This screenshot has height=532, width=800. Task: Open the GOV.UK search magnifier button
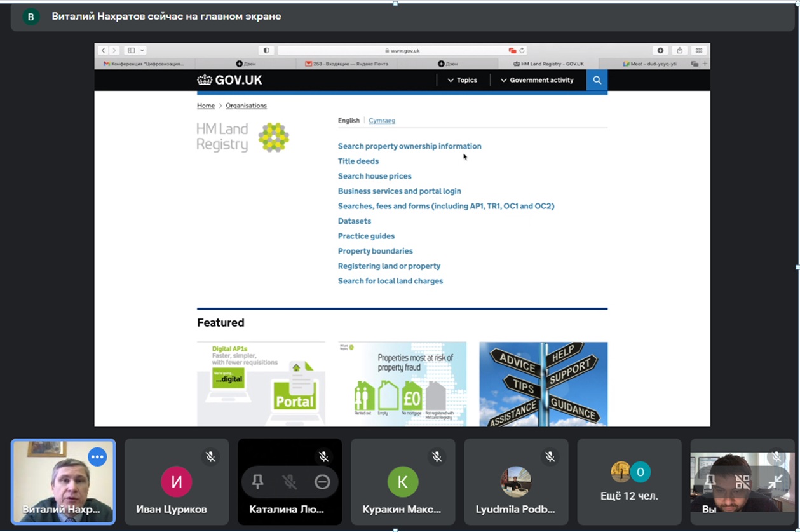point(597,80)
